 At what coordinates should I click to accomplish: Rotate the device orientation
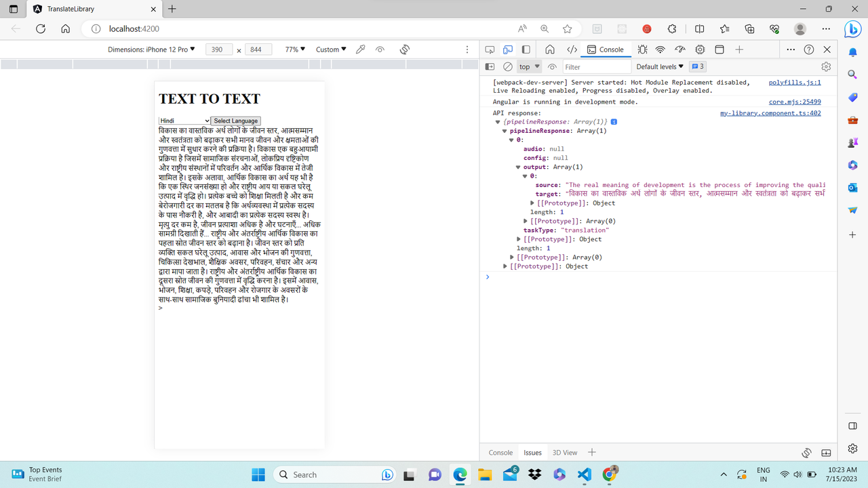click(404, 49)
